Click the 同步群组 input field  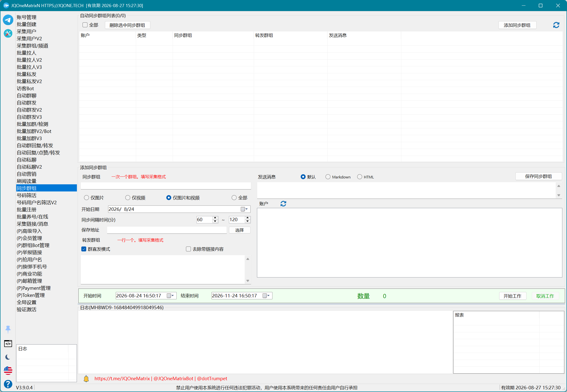[166, 186]
